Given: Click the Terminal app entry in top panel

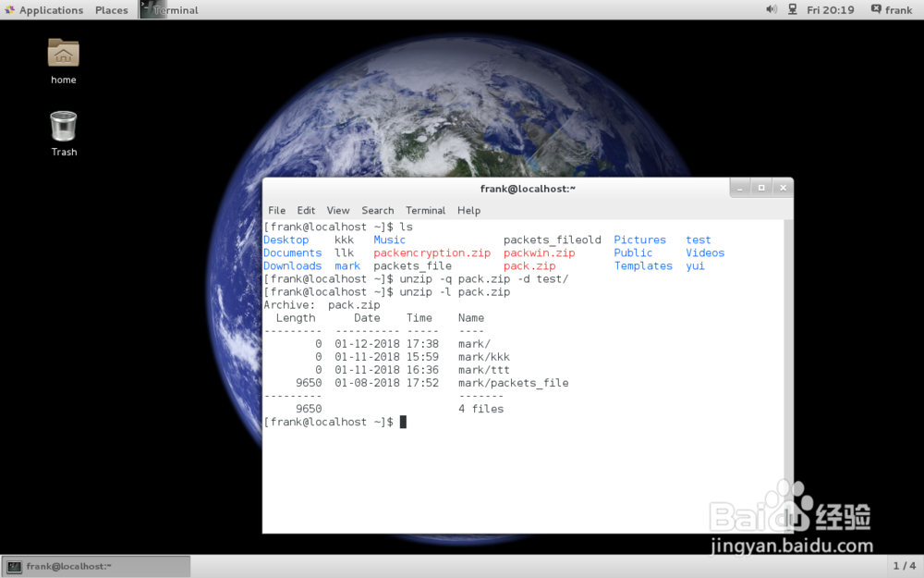Looking at the screenshot, I should pos(170,10).
